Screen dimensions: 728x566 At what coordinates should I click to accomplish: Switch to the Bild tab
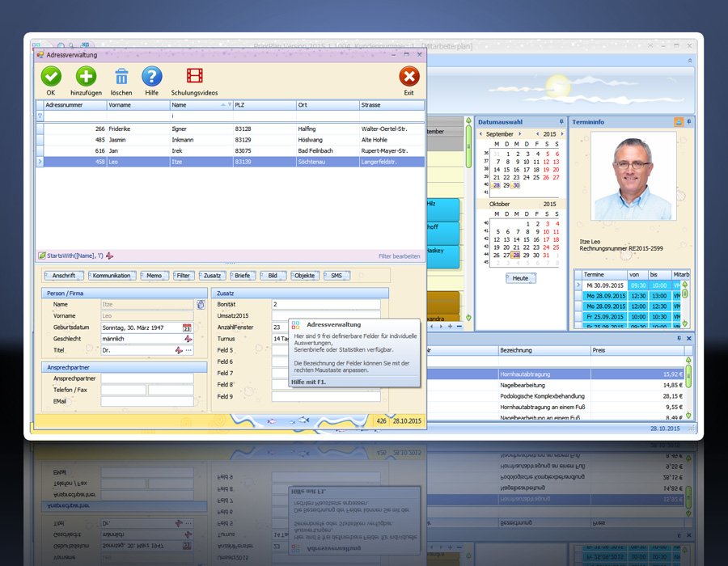[273, 276]
